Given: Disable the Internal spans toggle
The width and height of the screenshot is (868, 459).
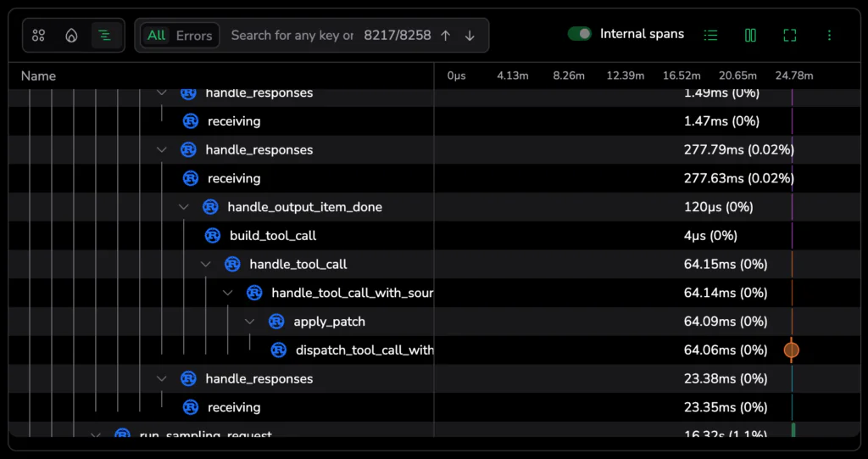Looking at the screenshot, I should click(x=580, y=34).
